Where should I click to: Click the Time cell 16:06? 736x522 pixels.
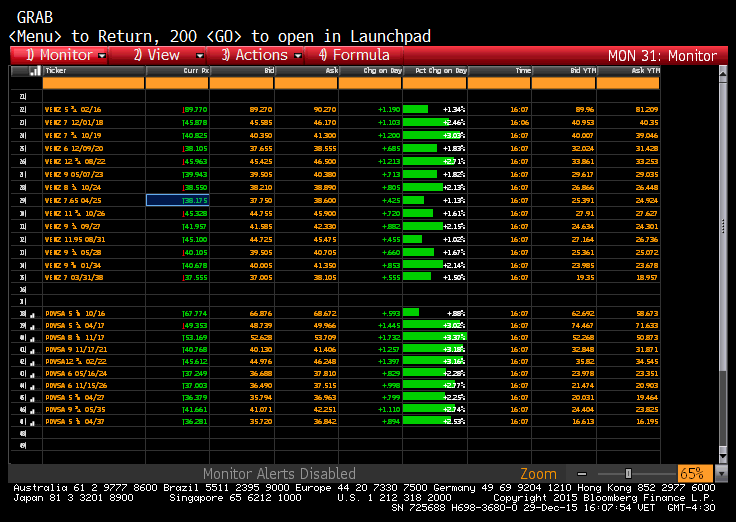pos(519,123)
